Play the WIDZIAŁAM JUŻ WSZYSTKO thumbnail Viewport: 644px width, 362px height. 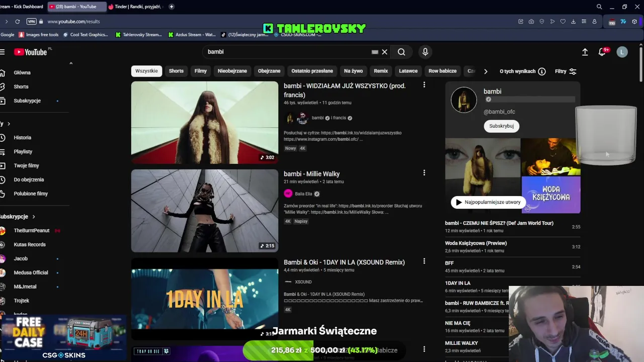(x=204, y=122)
